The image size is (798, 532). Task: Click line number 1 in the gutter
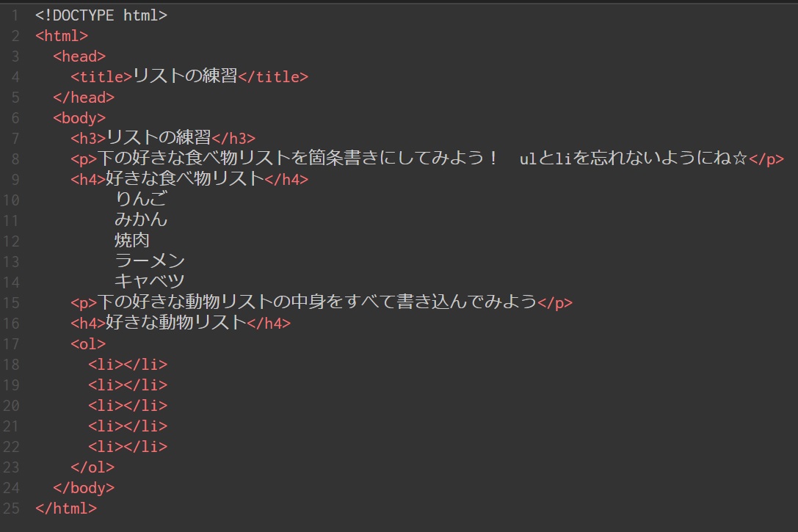[x=15, y=15]
